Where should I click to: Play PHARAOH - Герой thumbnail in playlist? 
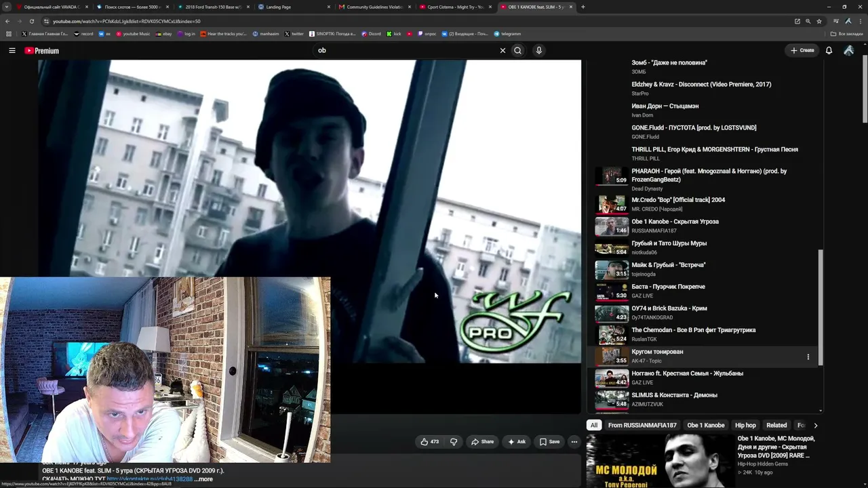pyautogui.click(x=612, y=176)
